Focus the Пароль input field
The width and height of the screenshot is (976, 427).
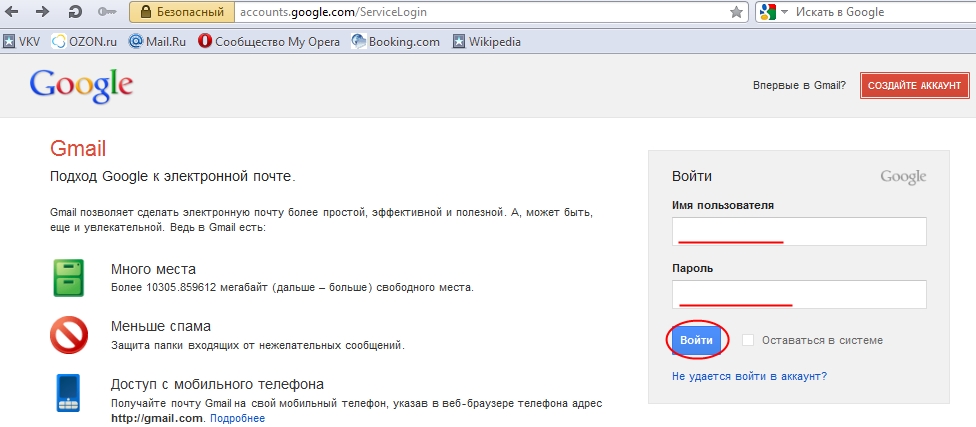(x=799, y=294)
